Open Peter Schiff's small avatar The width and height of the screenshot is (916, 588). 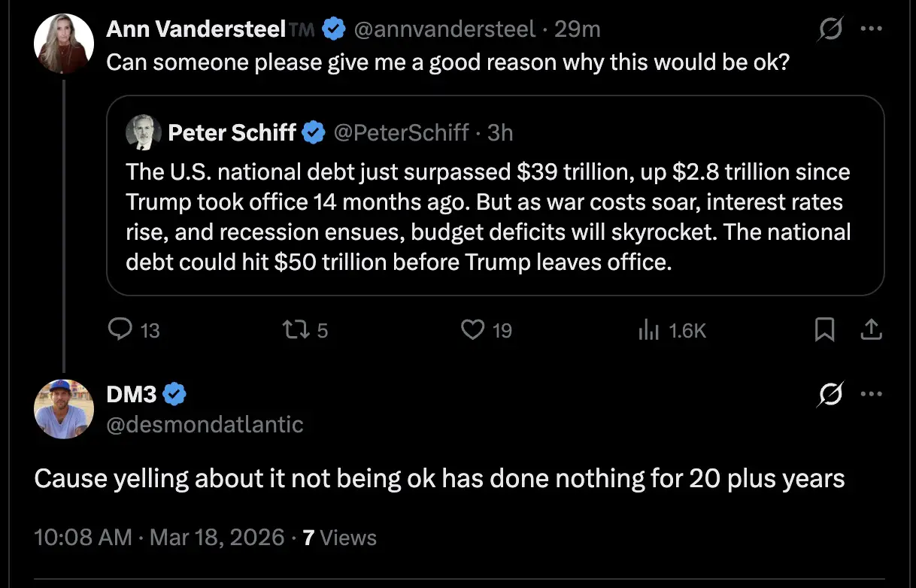tap(143, 133)
